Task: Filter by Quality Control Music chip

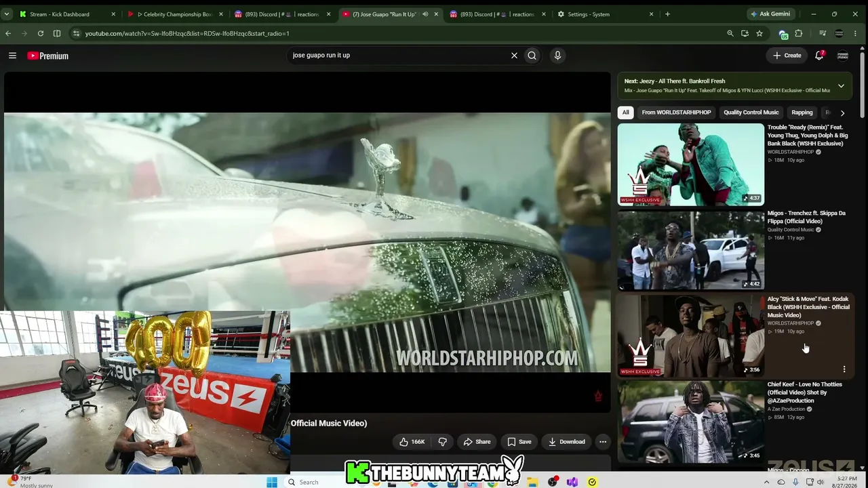Action: pos(751,113)
